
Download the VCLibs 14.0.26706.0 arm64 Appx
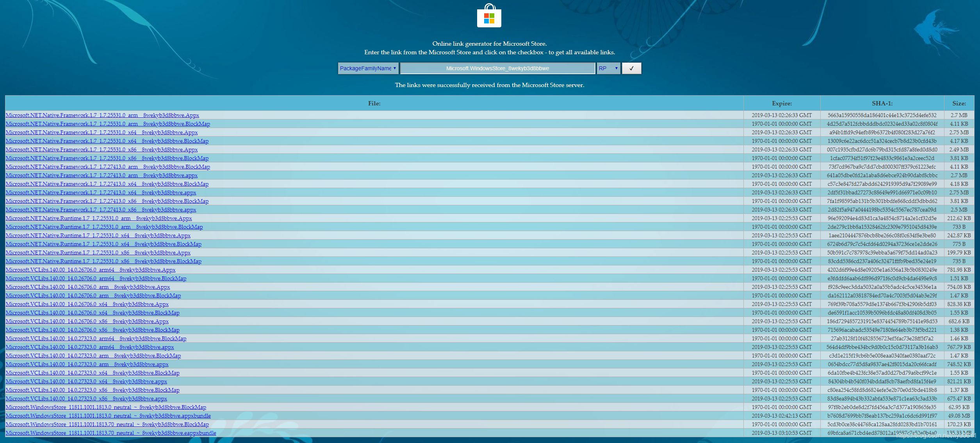pos(91,270)
